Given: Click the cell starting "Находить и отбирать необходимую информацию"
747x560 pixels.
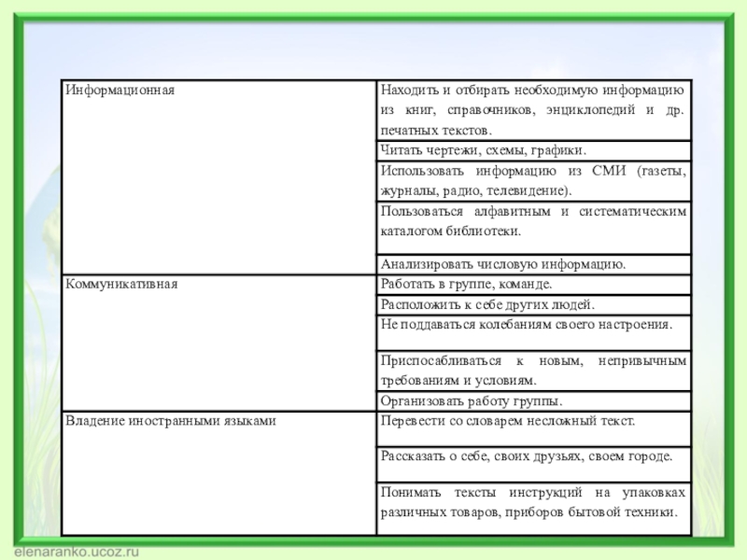Looking at the screenshot, I should pyautogui.click(x=533, y=110).
